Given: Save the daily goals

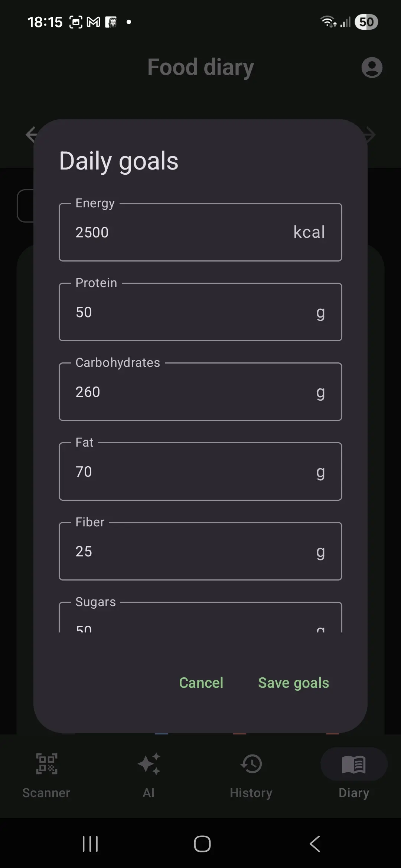Looking at the screenshot, I should [293, 683].
